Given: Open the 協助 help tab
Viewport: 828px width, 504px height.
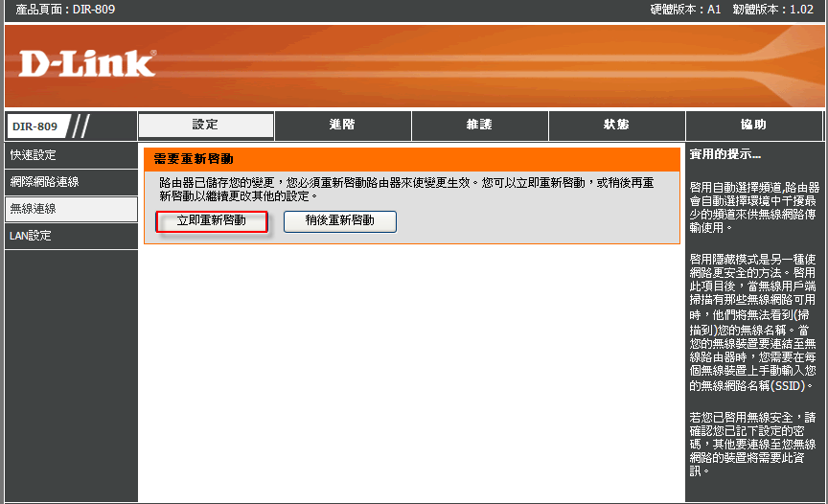Looking at the screenshot, I should pyautogui.click(x=753, y=126).
